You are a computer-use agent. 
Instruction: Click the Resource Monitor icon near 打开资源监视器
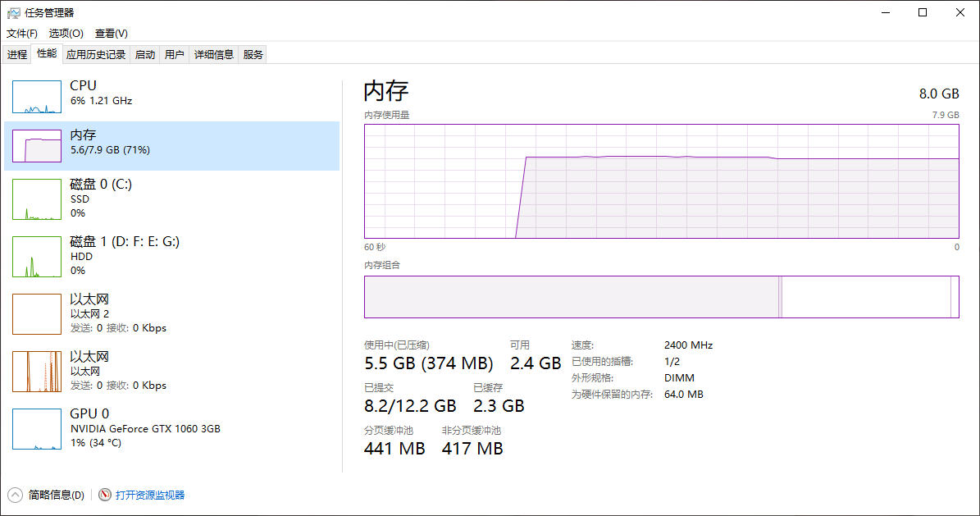[104, 495]
